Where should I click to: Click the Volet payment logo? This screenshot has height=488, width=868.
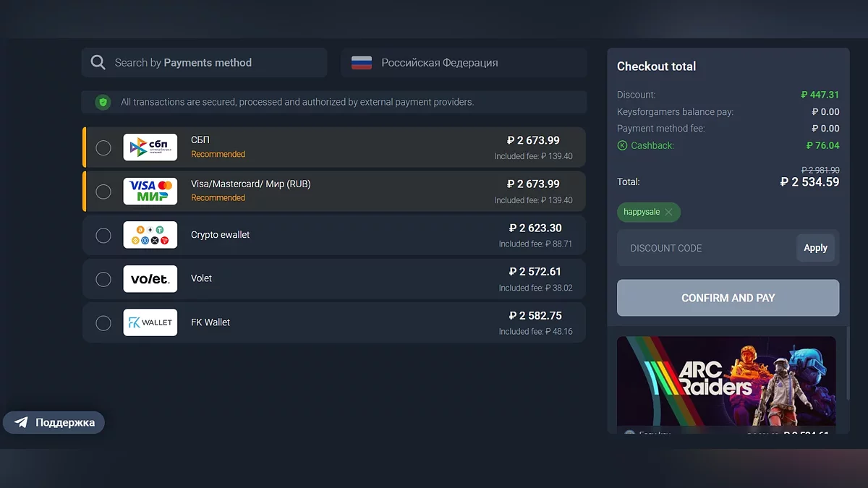150,278
